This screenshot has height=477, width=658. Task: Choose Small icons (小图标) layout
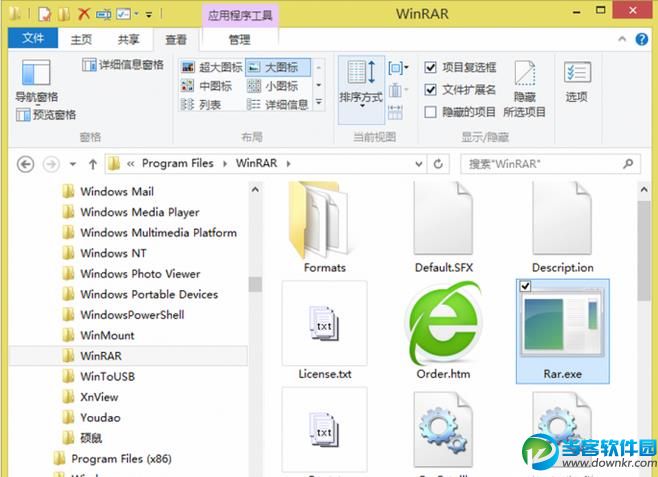pos(272,86)
